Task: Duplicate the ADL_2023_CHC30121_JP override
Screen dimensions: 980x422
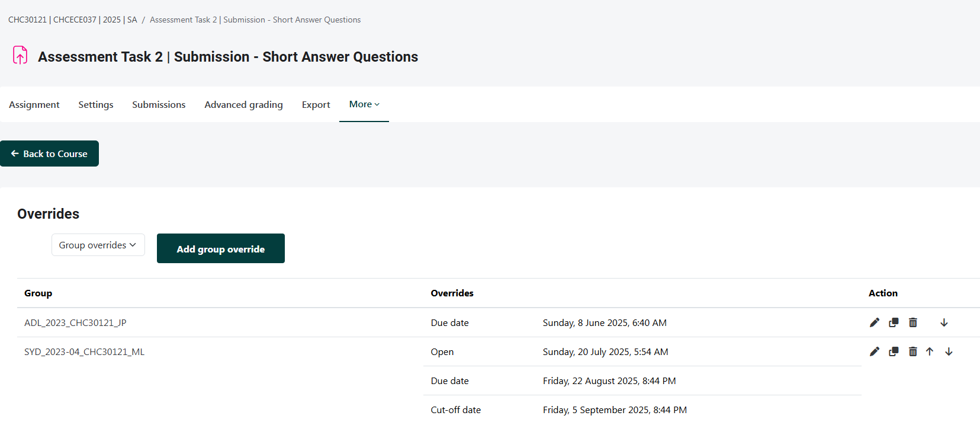Action: tap(894, 322)
